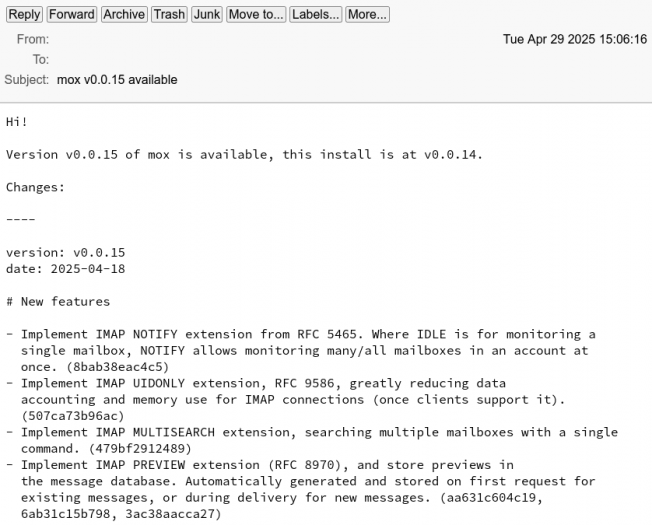
Task: Click the Tue Apr 29 2025 timestamp
Action: point(575,39)
